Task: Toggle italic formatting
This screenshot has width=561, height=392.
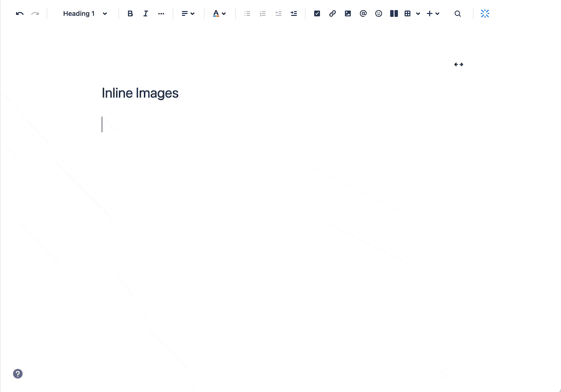Action: [x=146, y=13]
